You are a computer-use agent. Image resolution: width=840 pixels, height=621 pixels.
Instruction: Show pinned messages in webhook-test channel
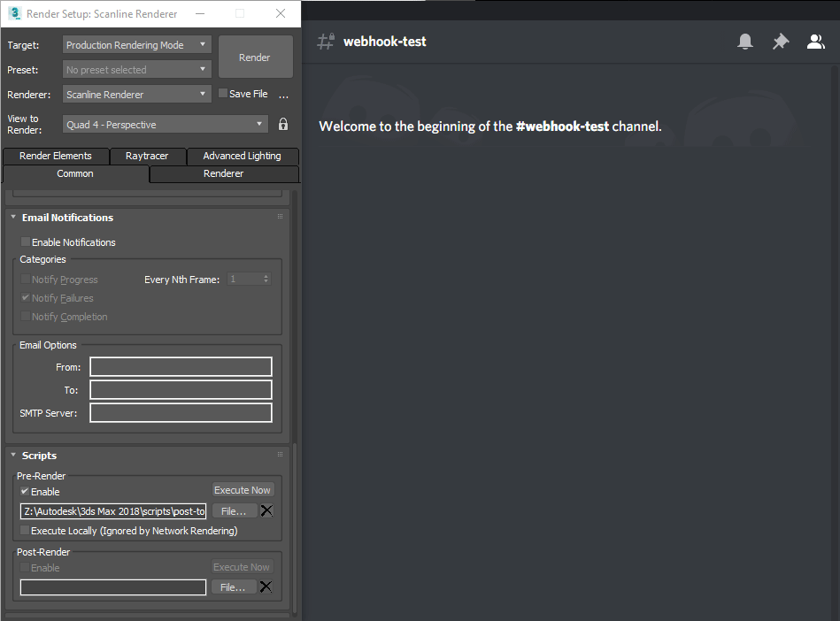[781, 42]
